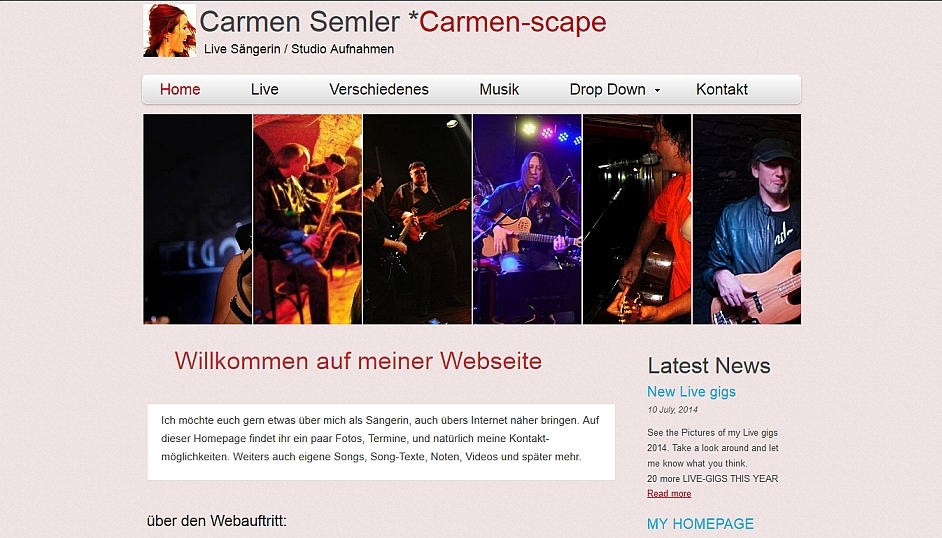942x538 pixels.
Task: Open the New Live gigs news link
Action: point(691,391)
